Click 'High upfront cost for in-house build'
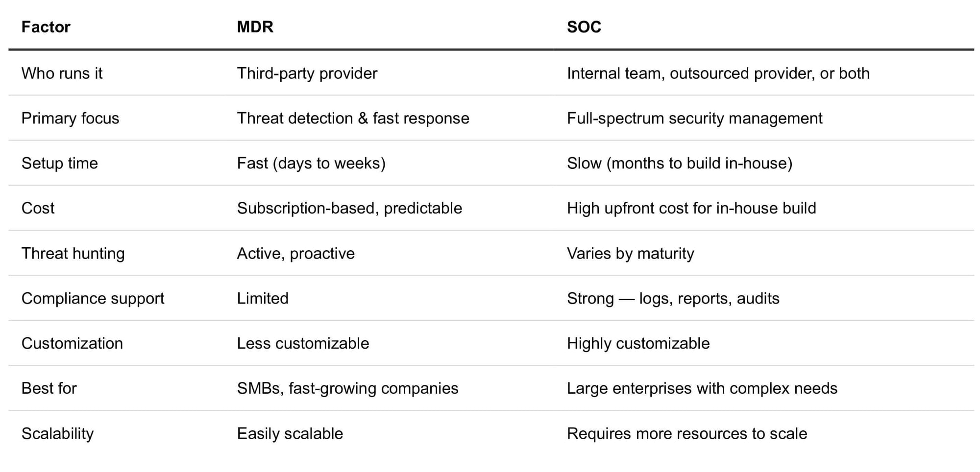This screenshot has height=472, width=980. [691, 209]
